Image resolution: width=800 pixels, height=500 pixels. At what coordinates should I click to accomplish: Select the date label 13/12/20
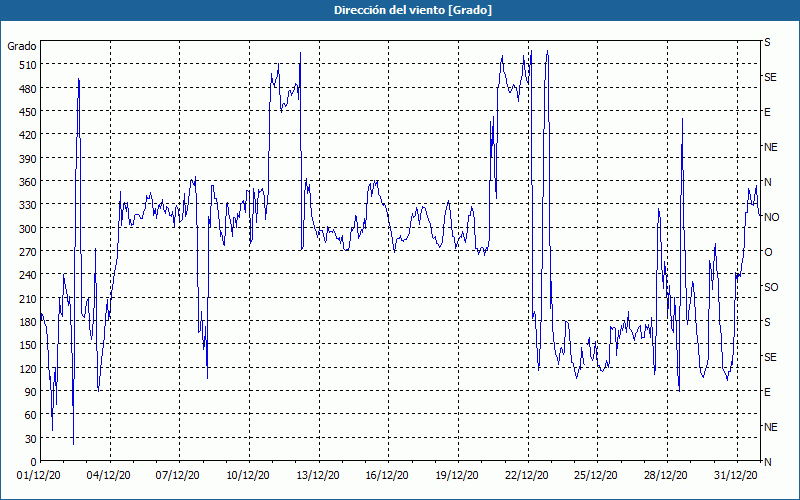(317, 476)
